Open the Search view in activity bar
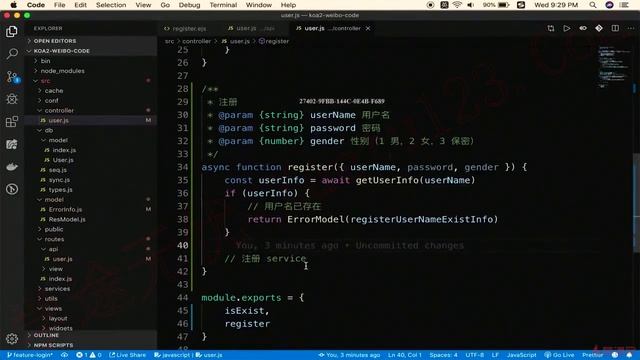The height and width of the screenshot is (360, 640). click(x=11, y=53)
